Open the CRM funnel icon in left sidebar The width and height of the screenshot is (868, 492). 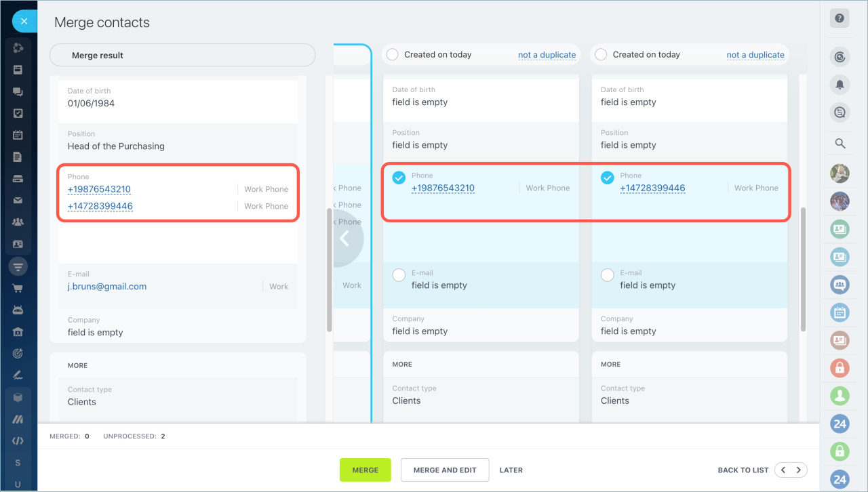(x=18, y=266)
